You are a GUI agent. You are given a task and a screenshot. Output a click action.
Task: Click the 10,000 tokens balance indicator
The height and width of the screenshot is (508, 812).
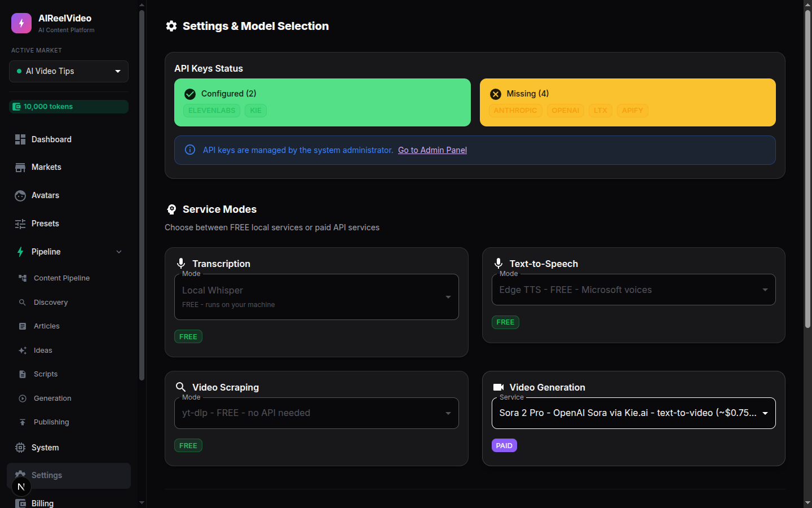click(68, 106)
